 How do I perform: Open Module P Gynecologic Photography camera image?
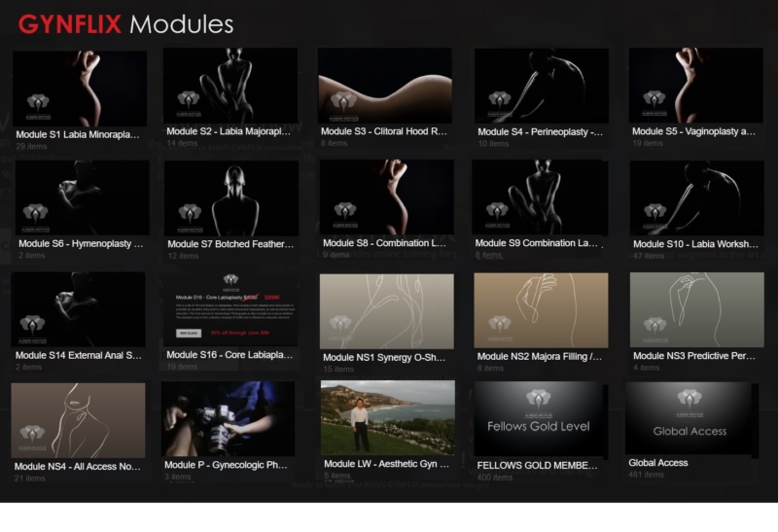pyautogui.click(x=228, y=419)
